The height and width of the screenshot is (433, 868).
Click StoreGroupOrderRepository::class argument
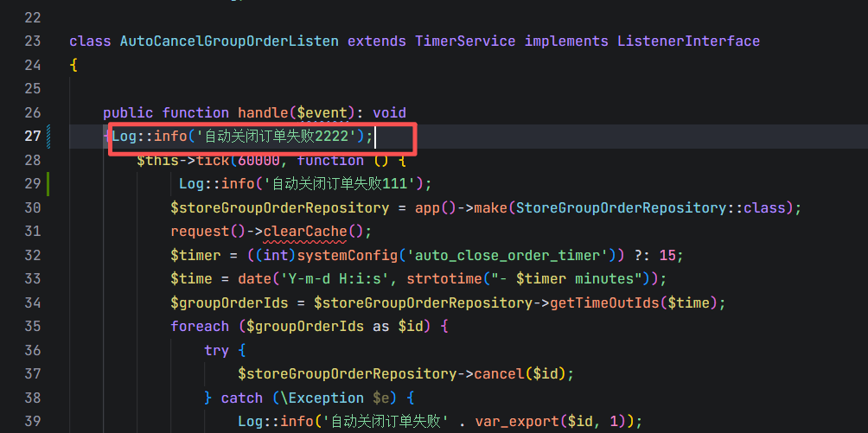point(650,207)
